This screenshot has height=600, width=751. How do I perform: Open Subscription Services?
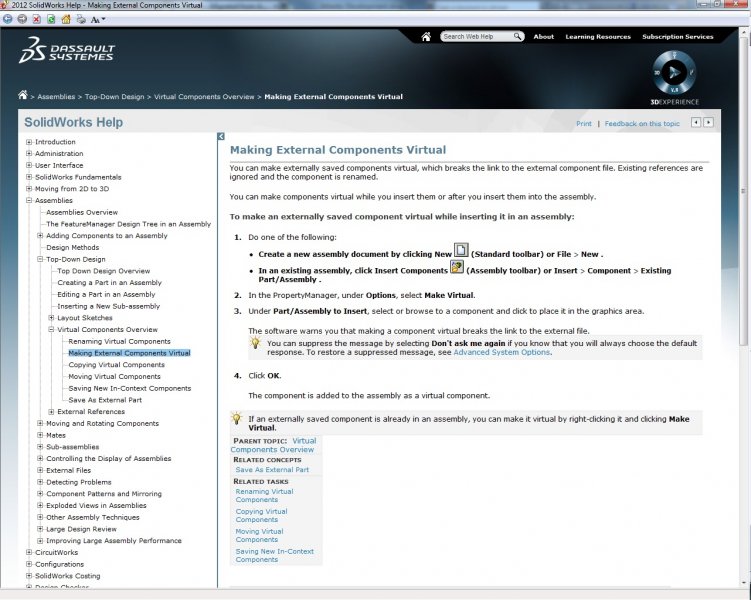coord(678,36)
